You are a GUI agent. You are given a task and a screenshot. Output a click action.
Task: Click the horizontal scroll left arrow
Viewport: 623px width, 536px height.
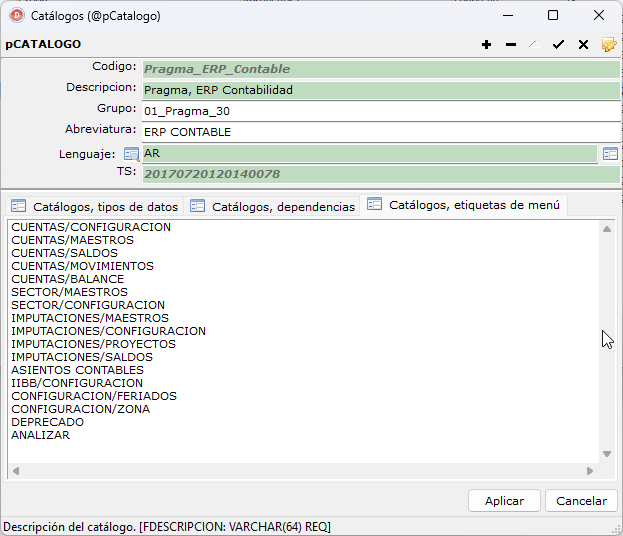coord(16,471)
